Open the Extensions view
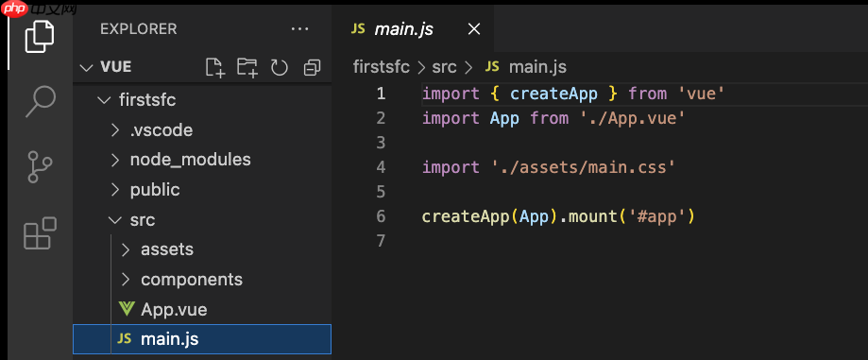 point(41,232)
